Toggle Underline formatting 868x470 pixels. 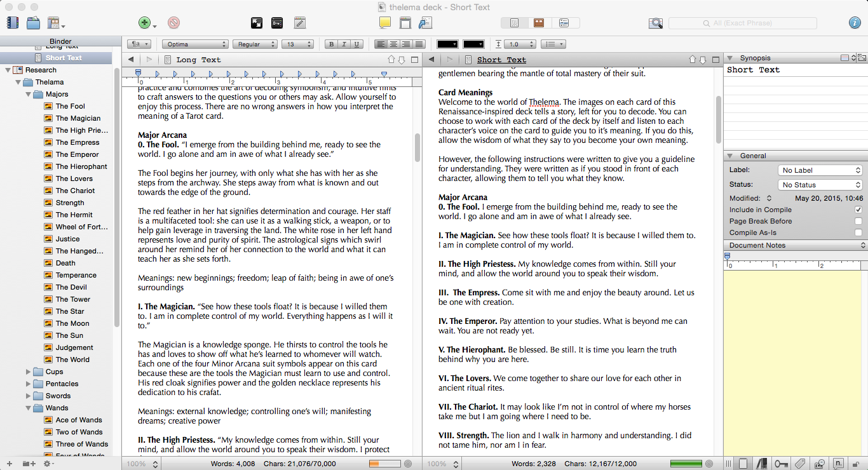pos(356,44)
